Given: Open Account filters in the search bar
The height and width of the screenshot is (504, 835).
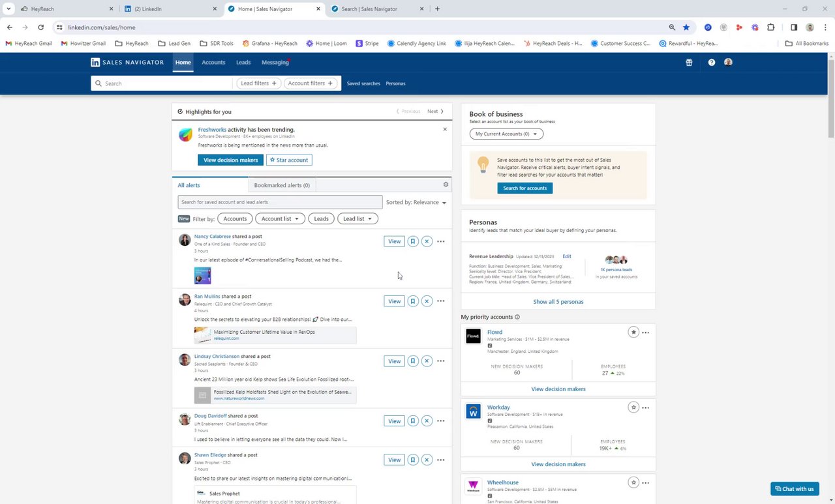Looking at the screenshot, I should (x=310, y=83).
